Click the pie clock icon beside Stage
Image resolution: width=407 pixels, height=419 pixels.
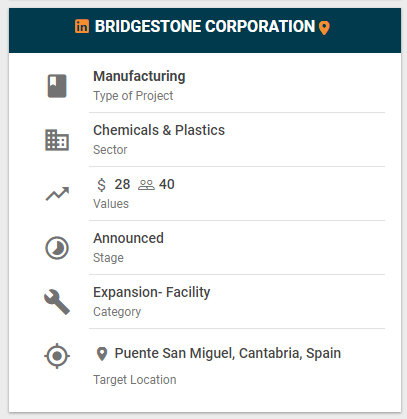coord(57,248)
